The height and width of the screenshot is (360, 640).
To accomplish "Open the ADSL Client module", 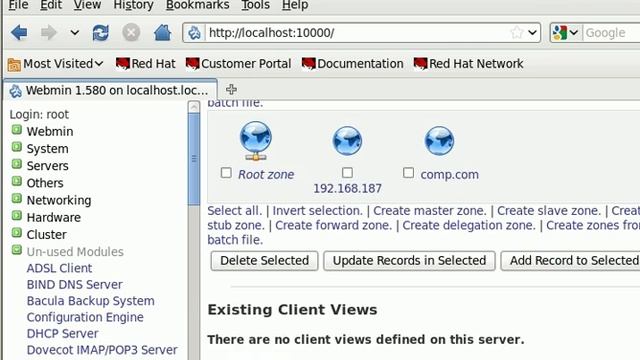I will click(x=59, y=268).
